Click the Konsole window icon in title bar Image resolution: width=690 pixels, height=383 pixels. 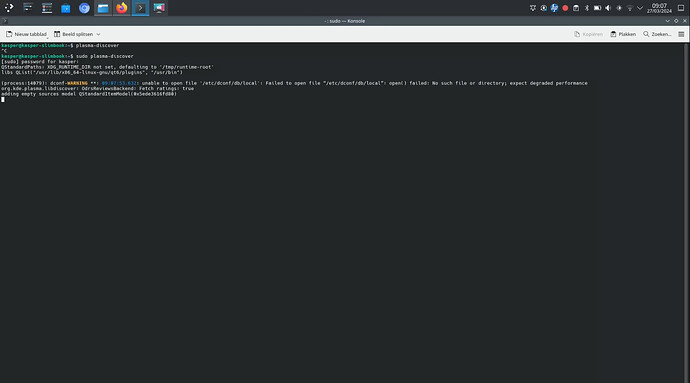pyautogui.click(x=4, y=21)
